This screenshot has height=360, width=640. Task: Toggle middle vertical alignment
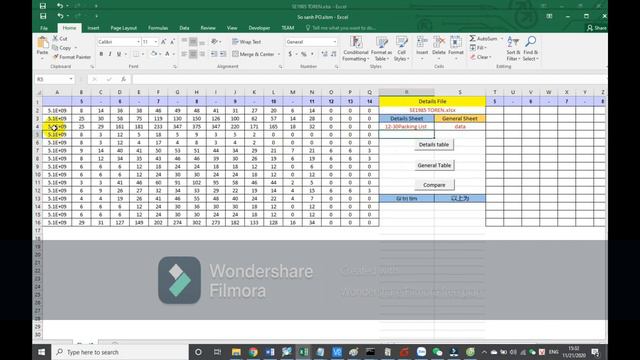click(x=193, y=42)
